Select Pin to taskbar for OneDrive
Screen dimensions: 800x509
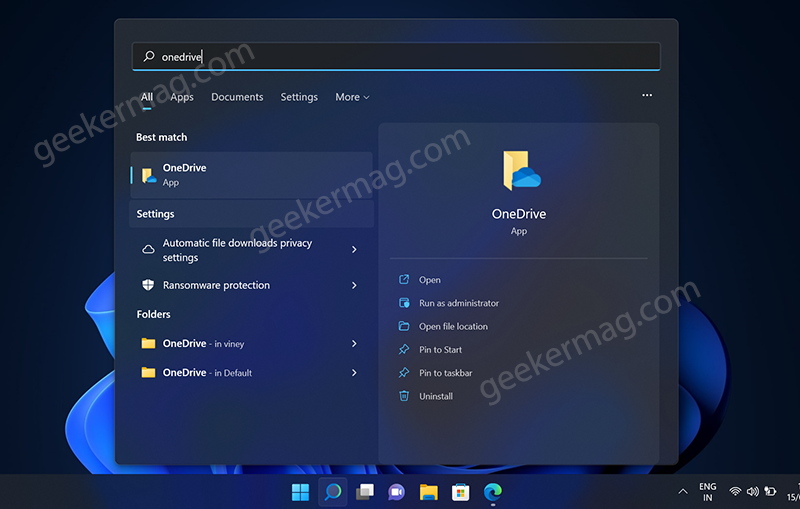pos(445,373)
